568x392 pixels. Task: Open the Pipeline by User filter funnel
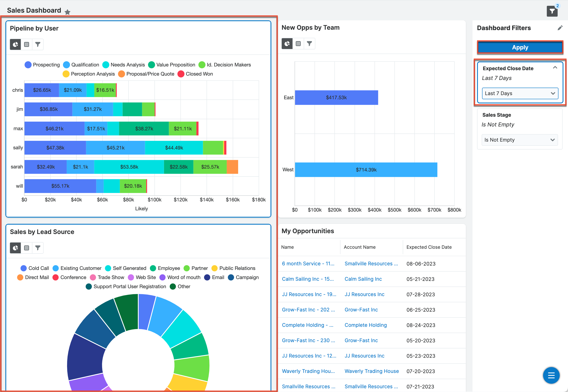click(x=38, y=44)
